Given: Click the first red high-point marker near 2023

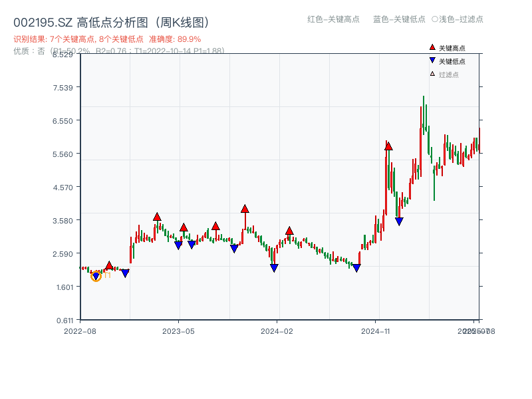Looking at the screenshot, I should pos(157,215).
